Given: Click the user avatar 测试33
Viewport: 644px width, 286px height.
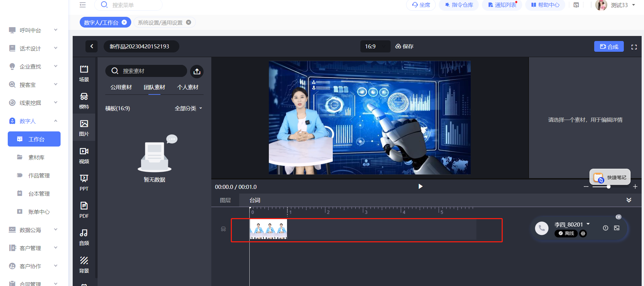Looking at the screenshot, I should click(601, 5).
